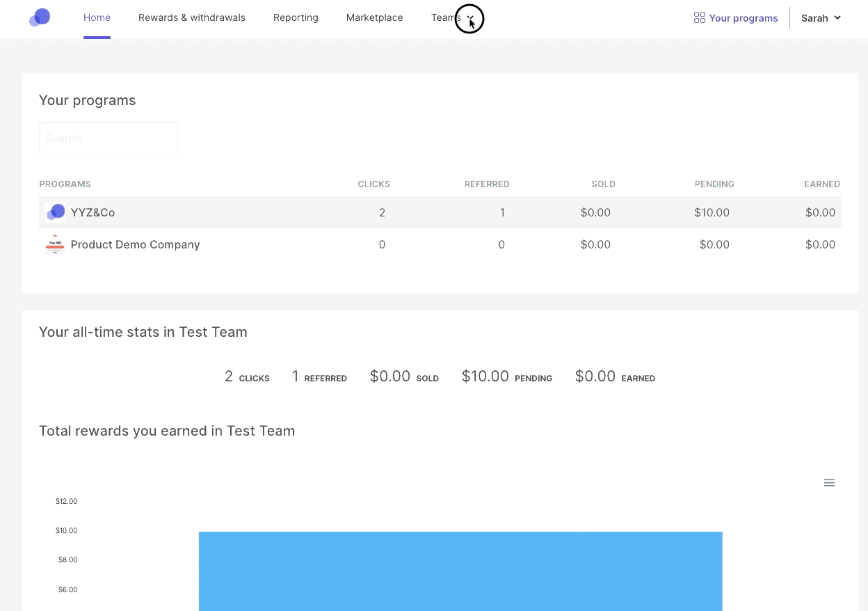Focus the programs Search field
The height and width of the screenshot is (611, 868).
tap(108, 138)
